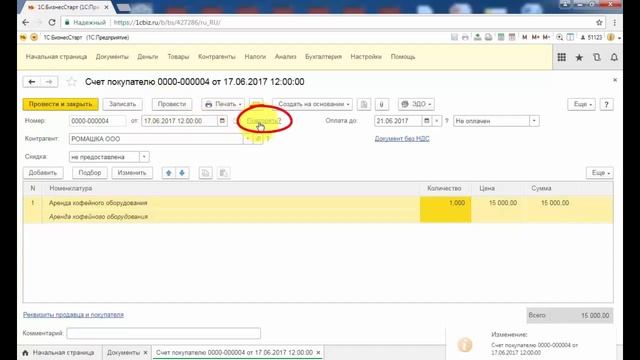Click the help question mark button top right
This screenshot has width=640, height=360.
pyautogui.click(x=607, y=104)
